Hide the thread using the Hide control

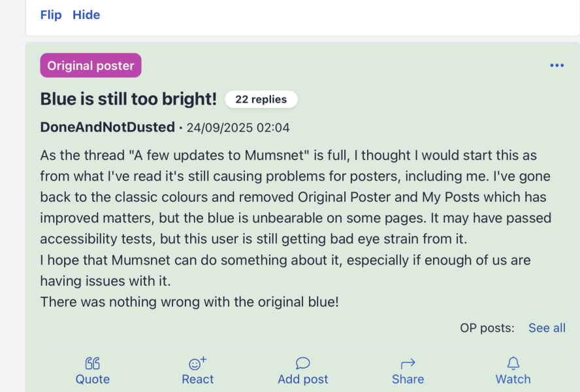(x=86, y=14)
